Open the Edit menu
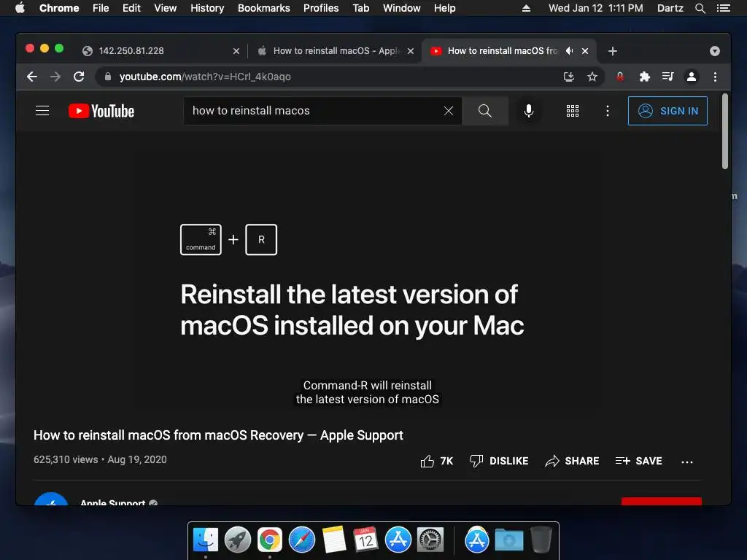Screen dimensions: 747x560 131,8
